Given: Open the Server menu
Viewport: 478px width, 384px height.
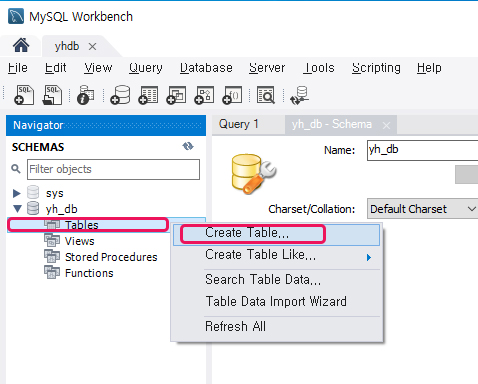Looking at the screenshot, I should (x=267, y=68).
